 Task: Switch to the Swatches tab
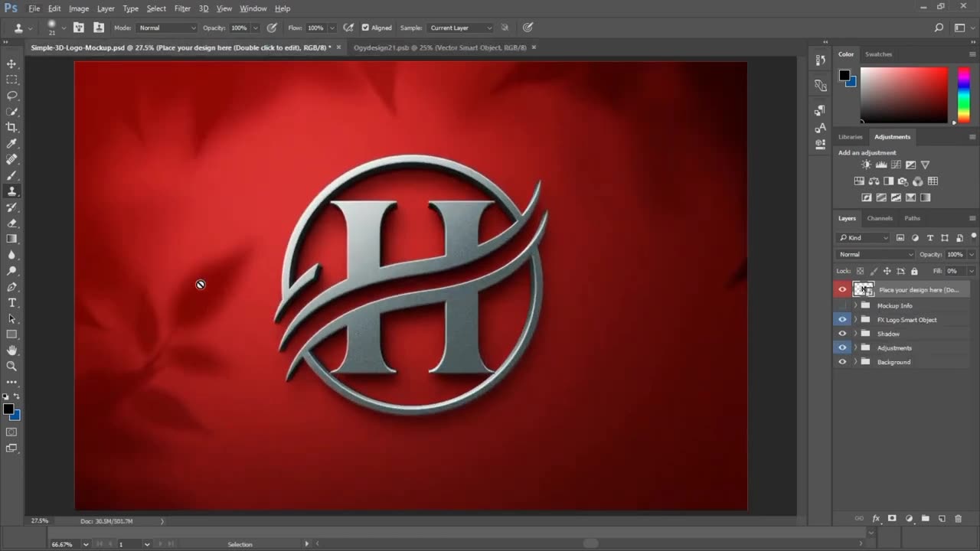(x=878, y=54)
